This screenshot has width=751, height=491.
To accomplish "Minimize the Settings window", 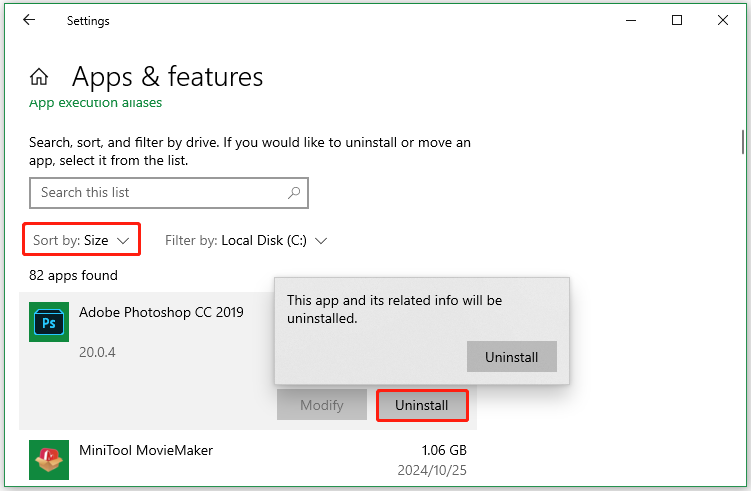I will pos(631,20).
